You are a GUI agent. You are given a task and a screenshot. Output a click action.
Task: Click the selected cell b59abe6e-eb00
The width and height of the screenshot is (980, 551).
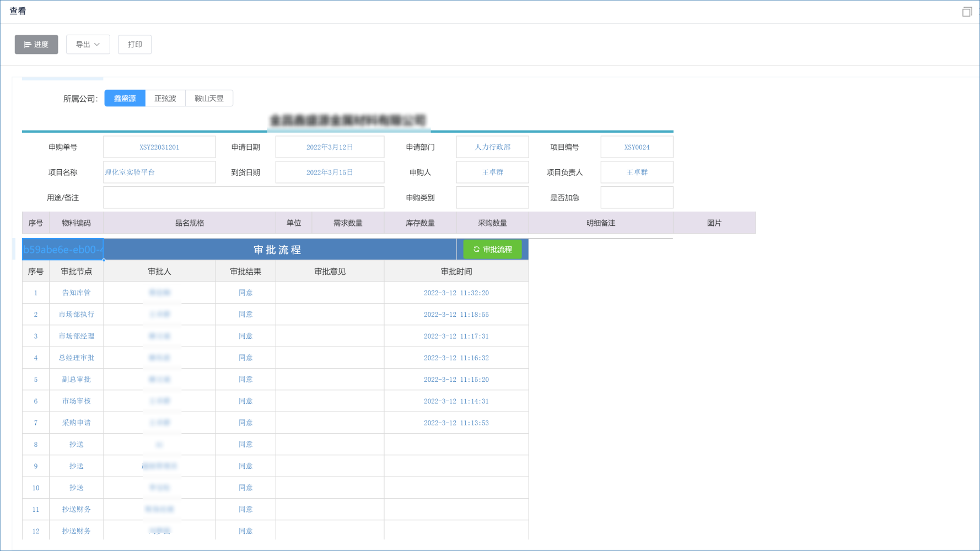pos(63,250)
